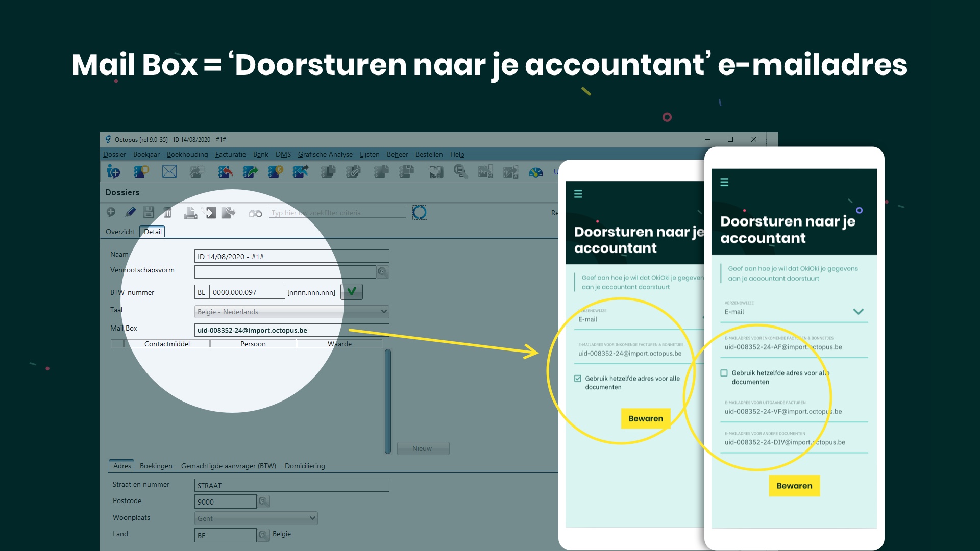Click Bewaren on the right phone
Viewport: 980px width, 551px height.
(794, 486)
